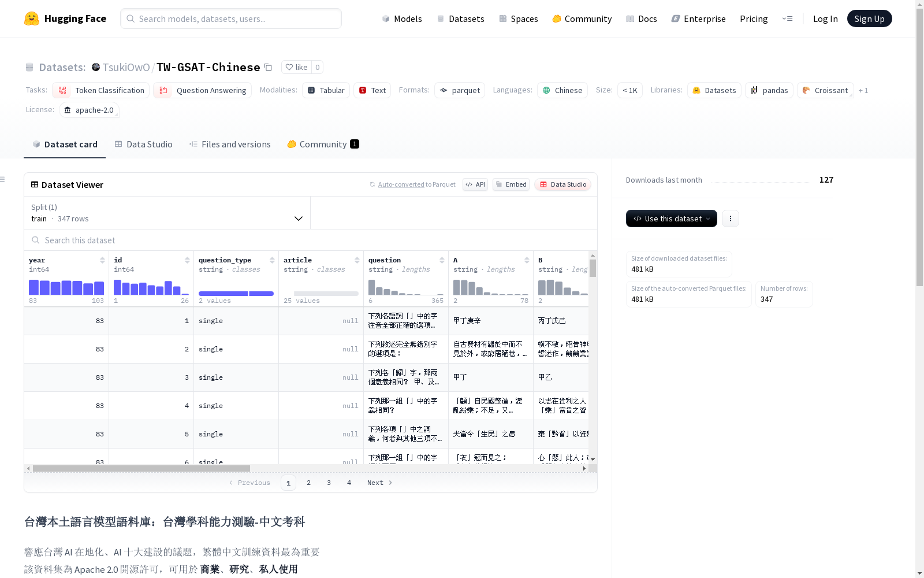The width and height of the screenshot is (924, 578).
Task: Click the table horizontal scrollbar
Action: click(141, 468)
